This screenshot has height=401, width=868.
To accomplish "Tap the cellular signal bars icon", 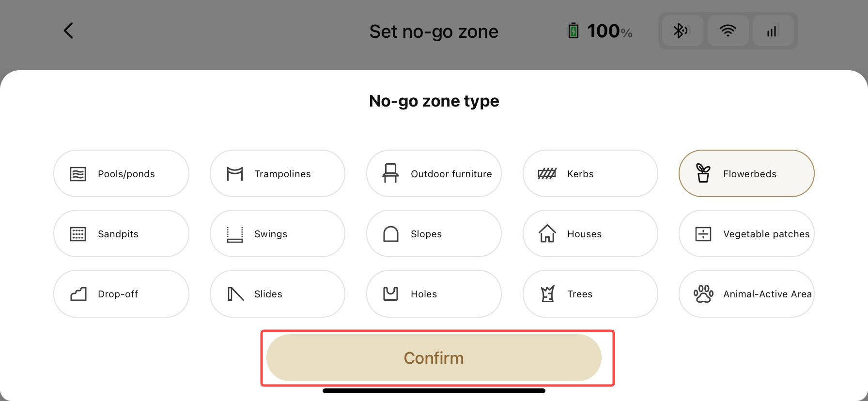I will point(773,31).
